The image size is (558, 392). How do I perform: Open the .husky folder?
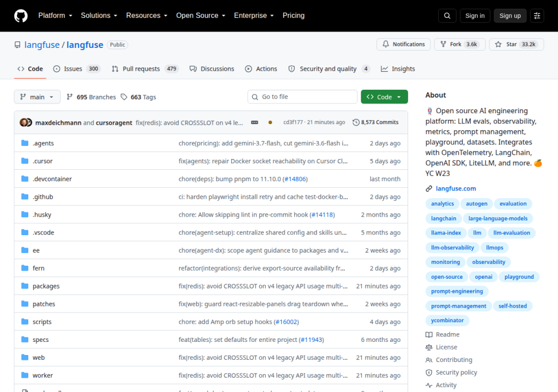(x=42, y=215)
